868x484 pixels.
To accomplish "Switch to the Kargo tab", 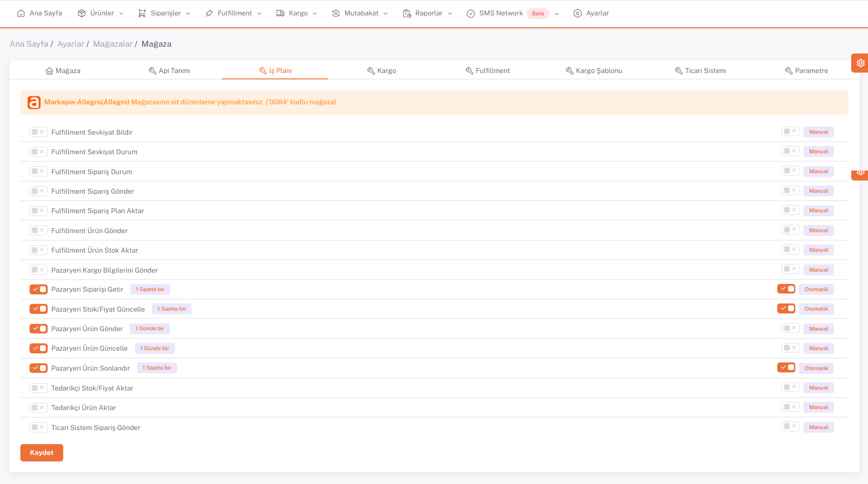I will [x=382, y=71].
